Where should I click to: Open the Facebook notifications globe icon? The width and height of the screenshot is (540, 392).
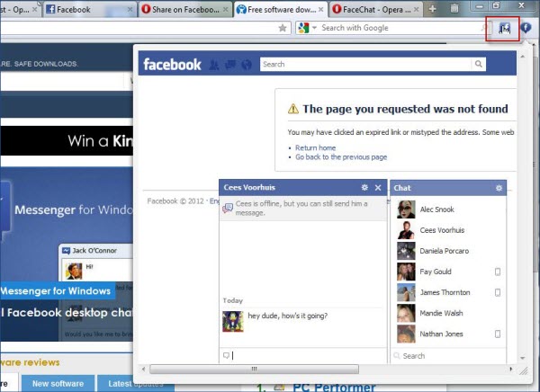[246, 65]
